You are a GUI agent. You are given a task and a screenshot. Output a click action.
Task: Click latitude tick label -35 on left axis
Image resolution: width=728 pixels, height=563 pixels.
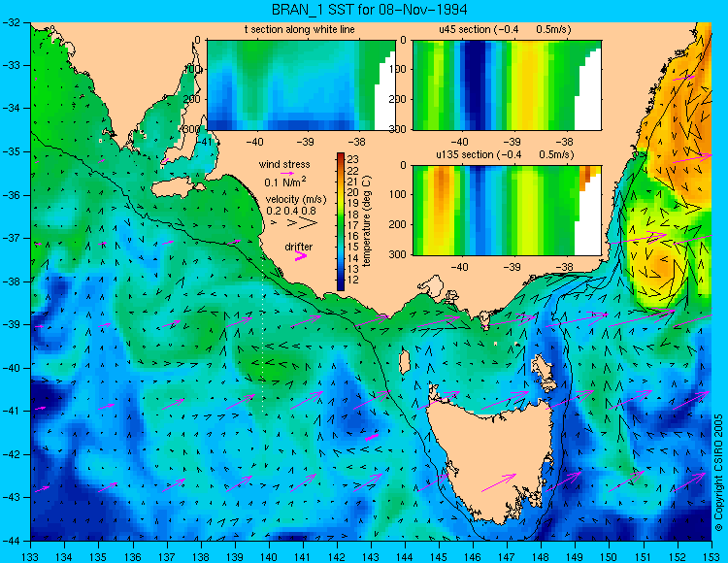(11, 151)
